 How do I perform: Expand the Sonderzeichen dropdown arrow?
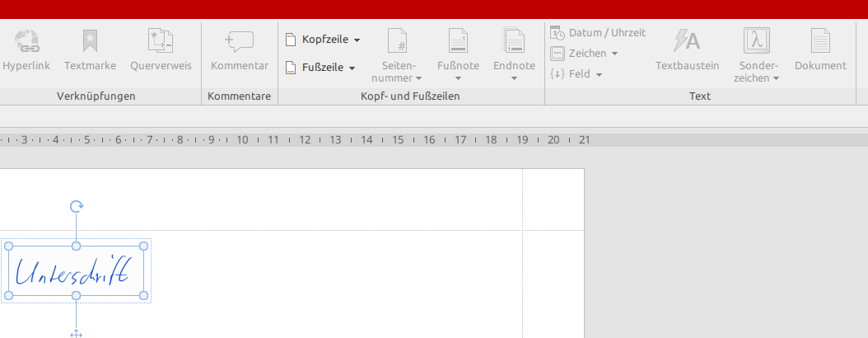pyautogui.click(x=776, y=78)
